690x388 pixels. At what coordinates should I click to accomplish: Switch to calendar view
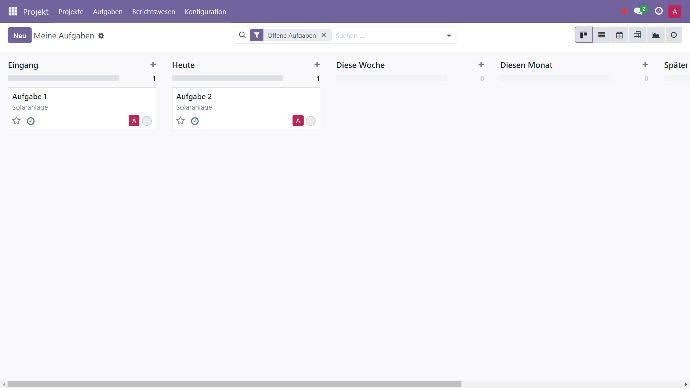(620, 35)
